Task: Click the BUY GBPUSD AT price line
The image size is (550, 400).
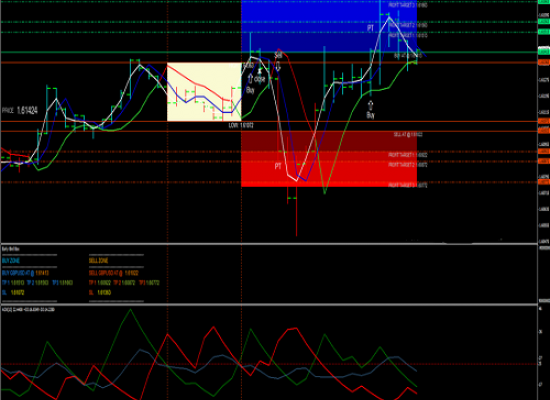Action: (25, 273)
